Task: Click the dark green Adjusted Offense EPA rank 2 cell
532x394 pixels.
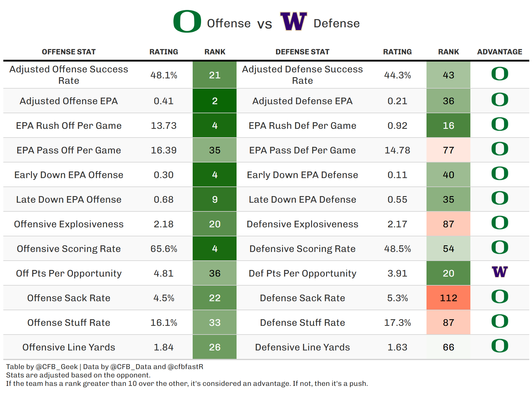Action: (x=215, y=101)
